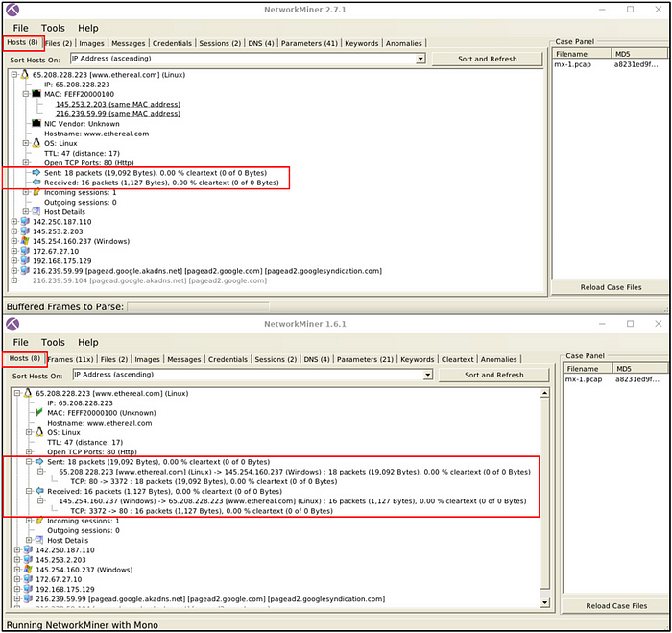Expand the 172.67.27.10 host node in NetworkMiner 2.7.1
The width and height of the screenshot is (672, 633).
coord(14,251)
